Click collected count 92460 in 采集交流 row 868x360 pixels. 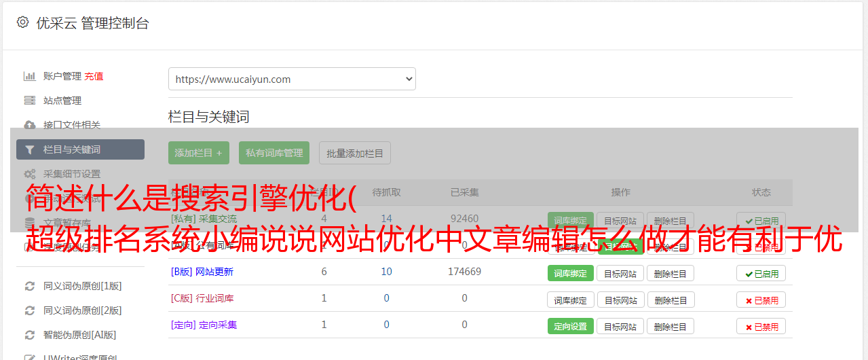pos(465,219)
